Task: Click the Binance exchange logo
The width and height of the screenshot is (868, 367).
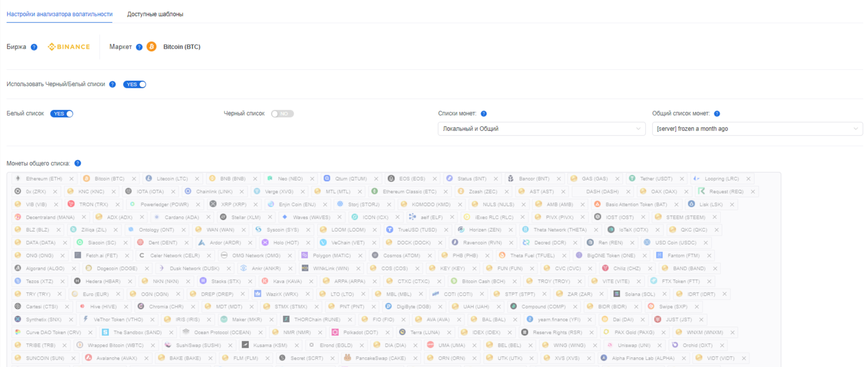Action: point(69,47)
